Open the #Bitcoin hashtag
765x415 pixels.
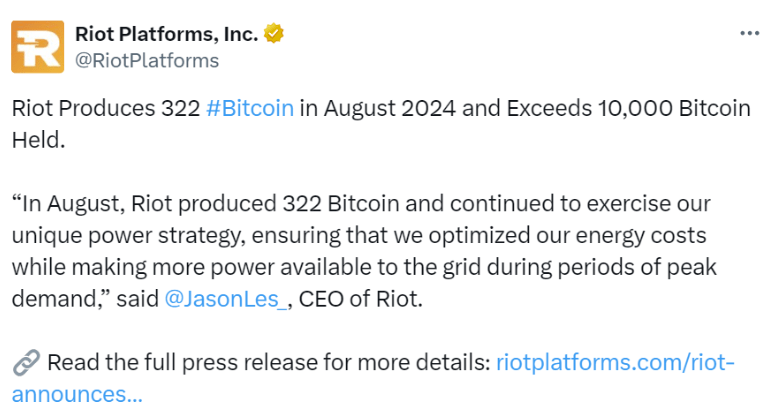250,108
